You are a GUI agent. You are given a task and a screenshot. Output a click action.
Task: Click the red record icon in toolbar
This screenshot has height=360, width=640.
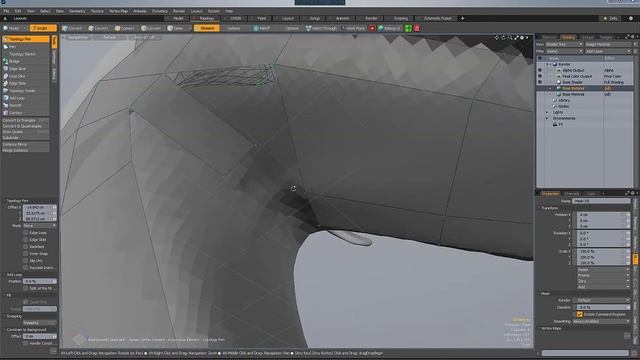coord(372,28)
